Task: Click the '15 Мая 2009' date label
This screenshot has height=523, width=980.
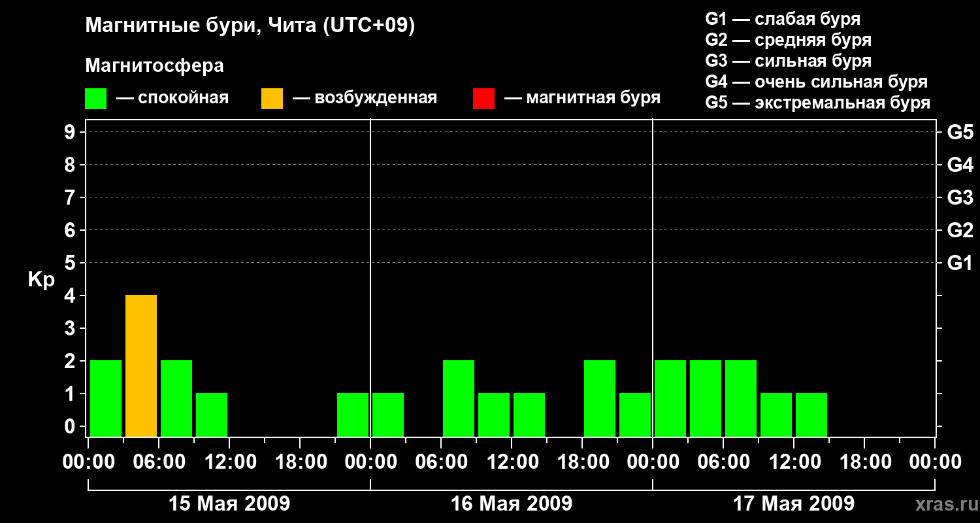Action: point(229,503)
